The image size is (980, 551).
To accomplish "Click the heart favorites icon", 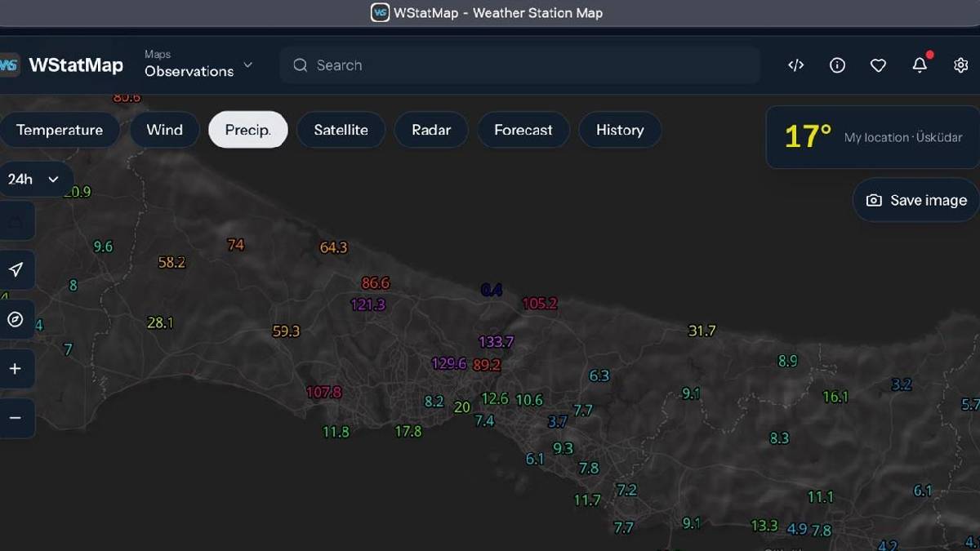I will 878,65.
